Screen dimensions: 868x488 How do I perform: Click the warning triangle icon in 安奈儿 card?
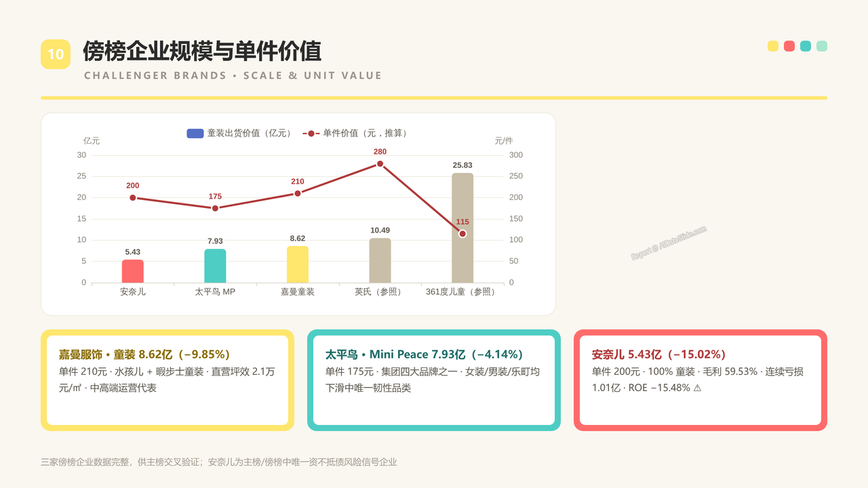pos(698,388)
